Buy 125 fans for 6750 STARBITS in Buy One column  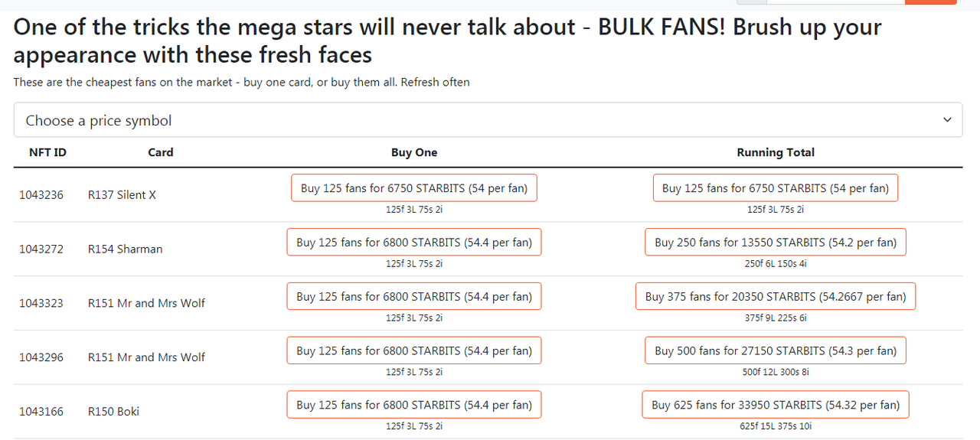(x=414, y=188)
